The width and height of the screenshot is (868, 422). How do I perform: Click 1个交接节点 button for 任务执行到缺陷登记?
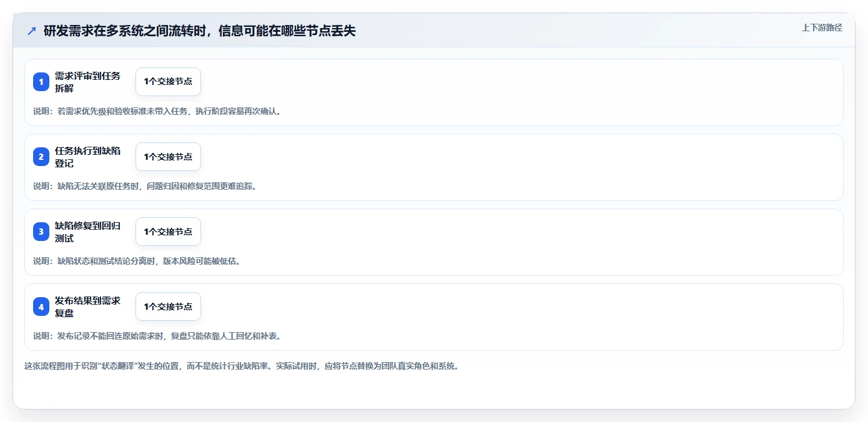pyautogui.click(x=168, y=157)
